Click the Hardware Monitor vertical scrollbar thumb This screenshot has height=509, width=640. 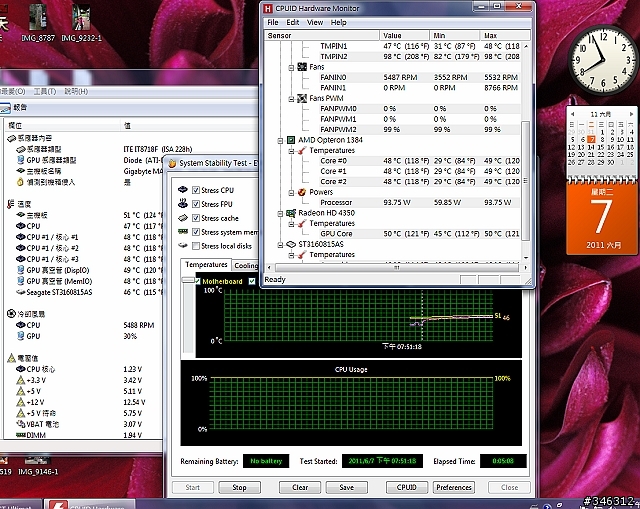tap(526, 180)
